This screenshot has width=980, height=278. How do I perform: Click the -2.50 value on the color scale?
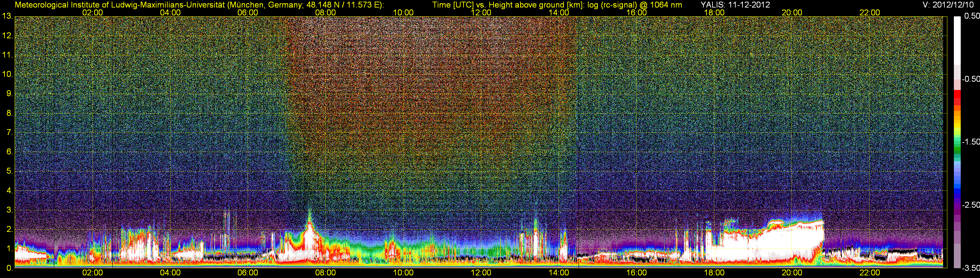click(x=971, y=204)
